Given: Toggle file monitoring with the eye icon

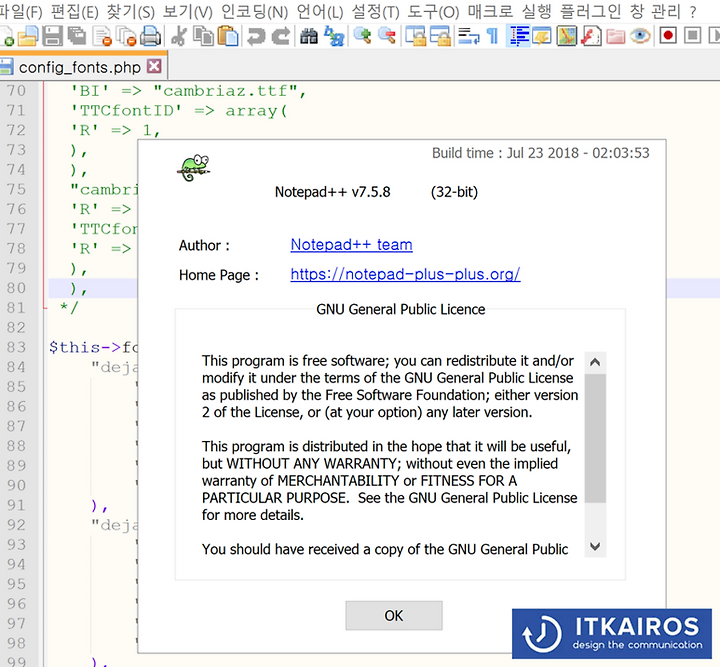Looking at the screenshot, I should [x=640, y=36].
